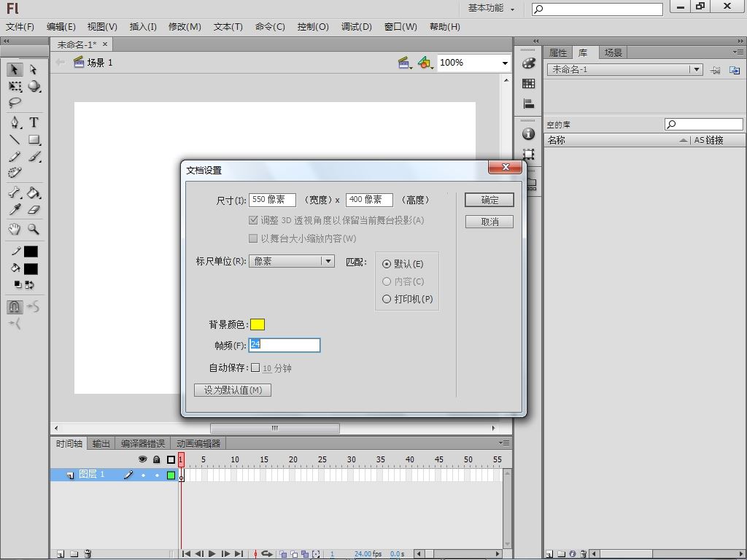Select the Line tool
This screenshot has height=560, width=747.
click(15, 139)
